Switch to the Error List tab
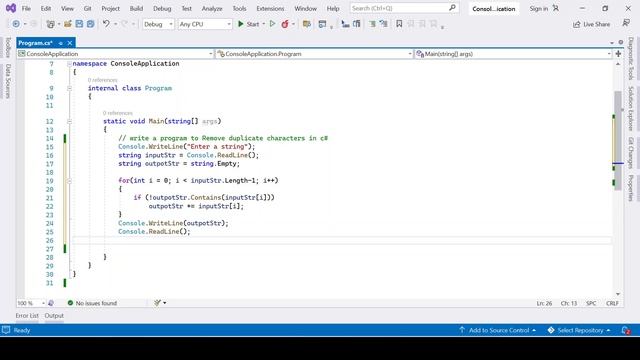The image size is (640, 360). [x=27, y=316]
